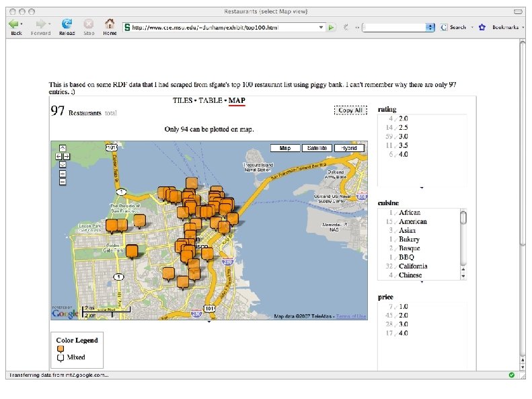Open the search engine selector dropdown

click(430, 28)
